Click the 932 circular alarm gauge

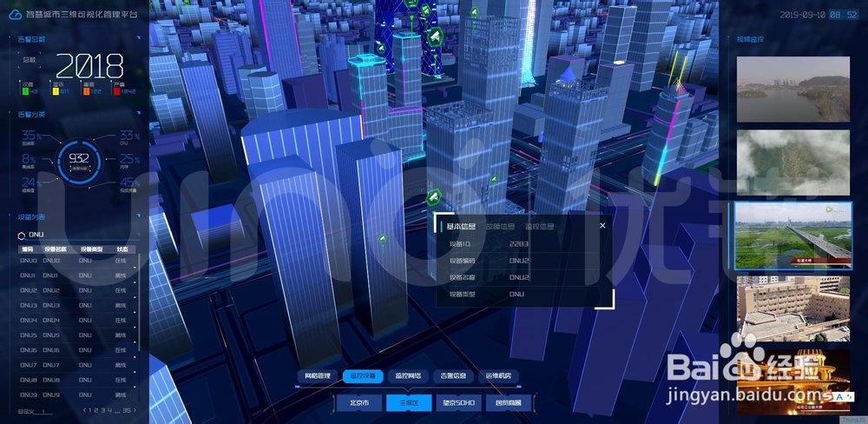(x=79, y=162)
